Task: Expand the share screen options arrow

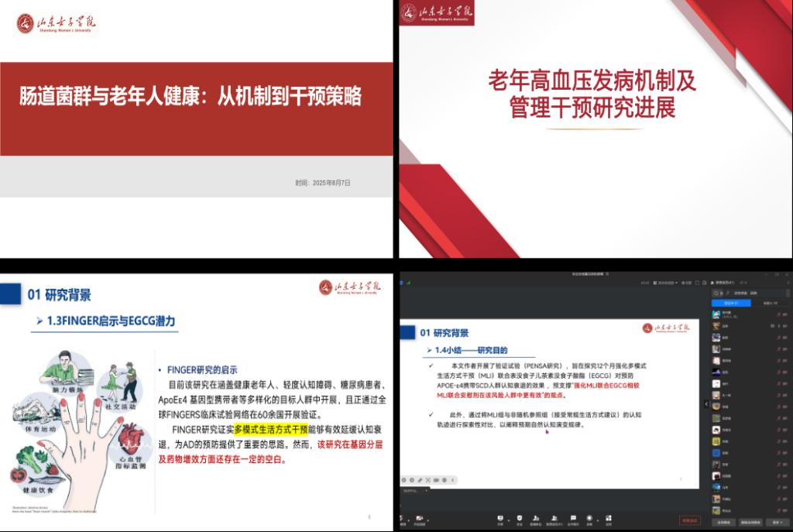Action: (x=509, y=520)
